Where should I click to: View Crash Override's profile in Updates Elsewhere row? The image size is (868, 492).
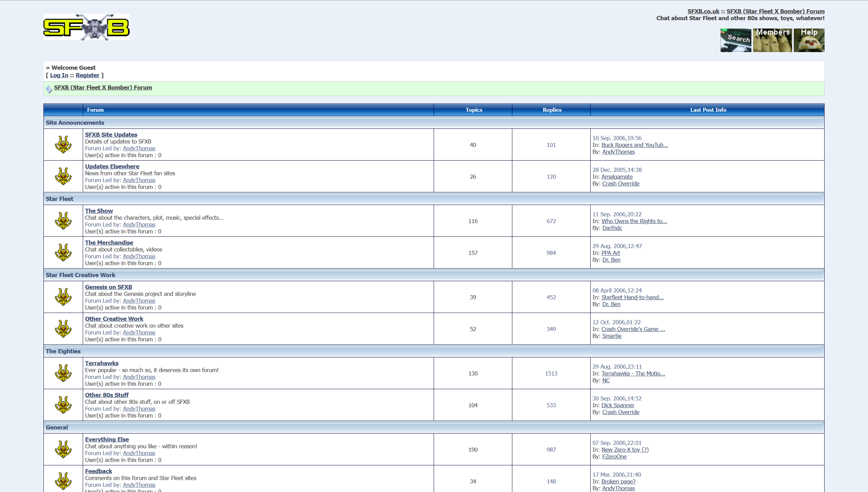[x=621, y=183]
